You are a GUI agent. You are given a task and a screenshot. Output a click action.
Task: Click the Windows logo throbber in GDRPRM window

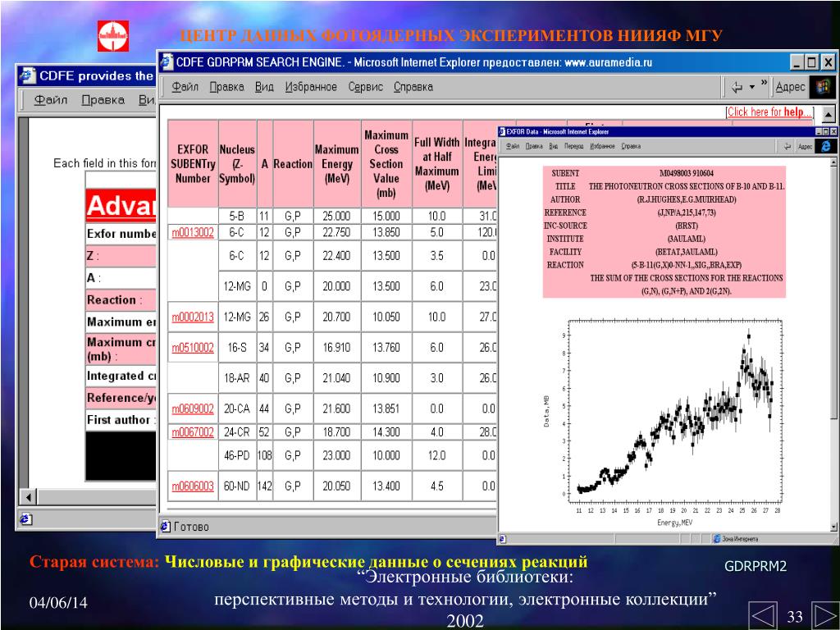[x=823, y=87]
